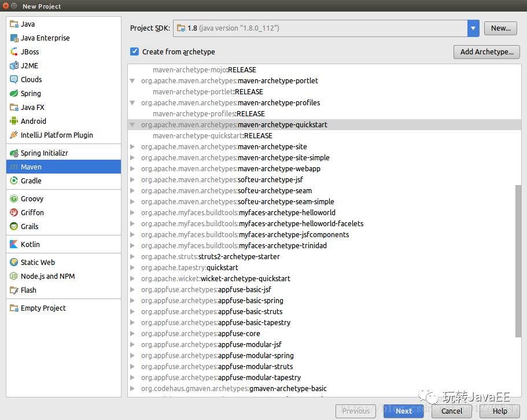Expand the struts2-archetype-starter node
The height and width of the screenshot is (420, 527).
pos(132,257)
